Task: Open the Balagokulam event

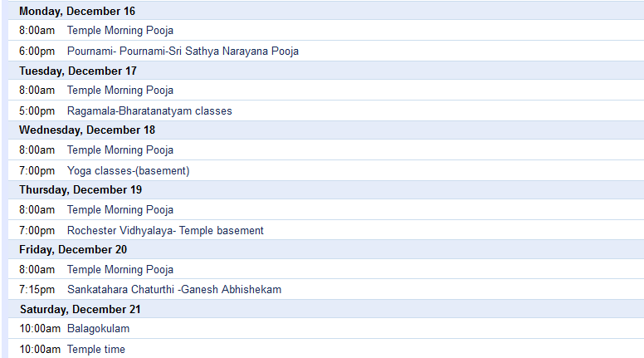Action: click(98, 329)
